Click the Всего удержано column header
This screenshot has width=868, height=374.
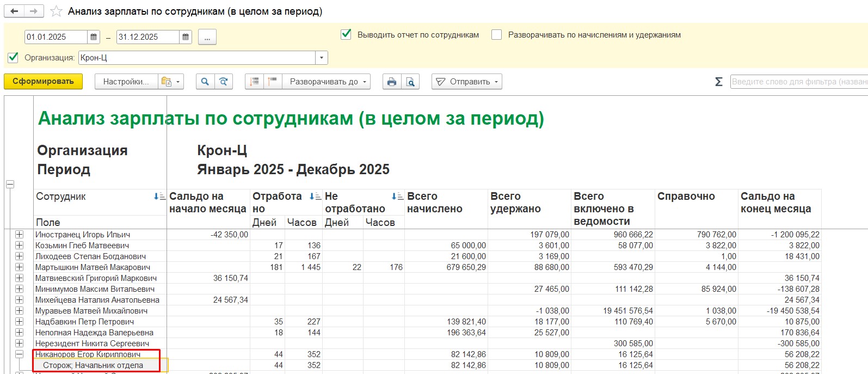[530, 209]
